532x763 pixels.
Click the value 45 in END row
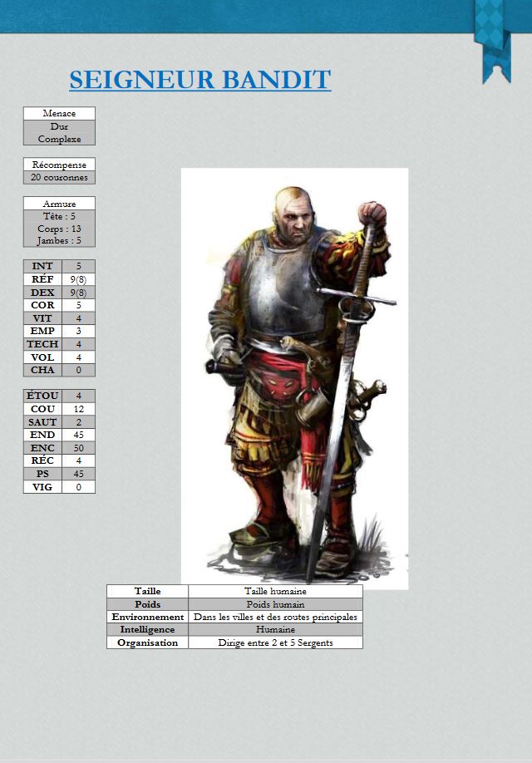[78, 435]
